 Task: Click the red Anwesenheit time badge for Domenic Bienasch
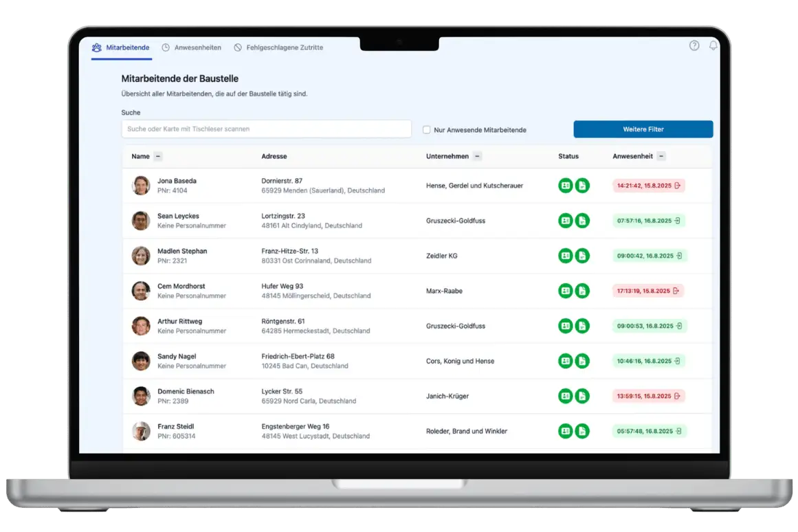(x=649, y=396)
